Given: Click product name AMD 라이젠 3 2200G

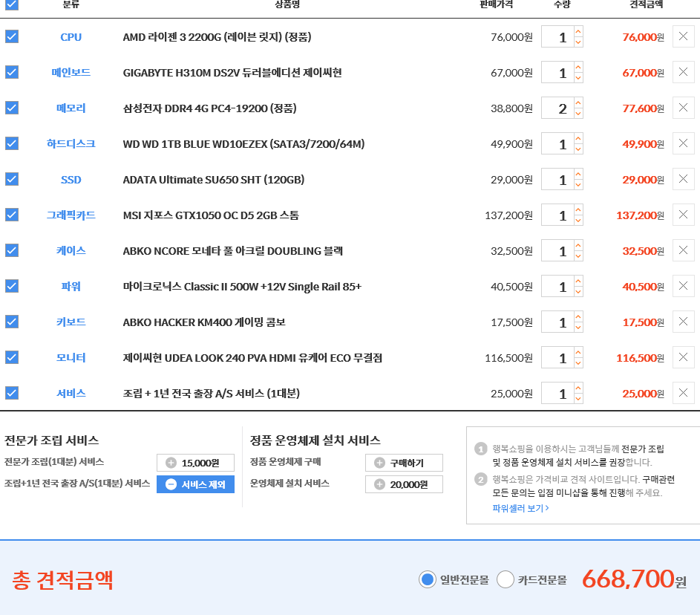Looking at the screenshot, I should point(217,37).
